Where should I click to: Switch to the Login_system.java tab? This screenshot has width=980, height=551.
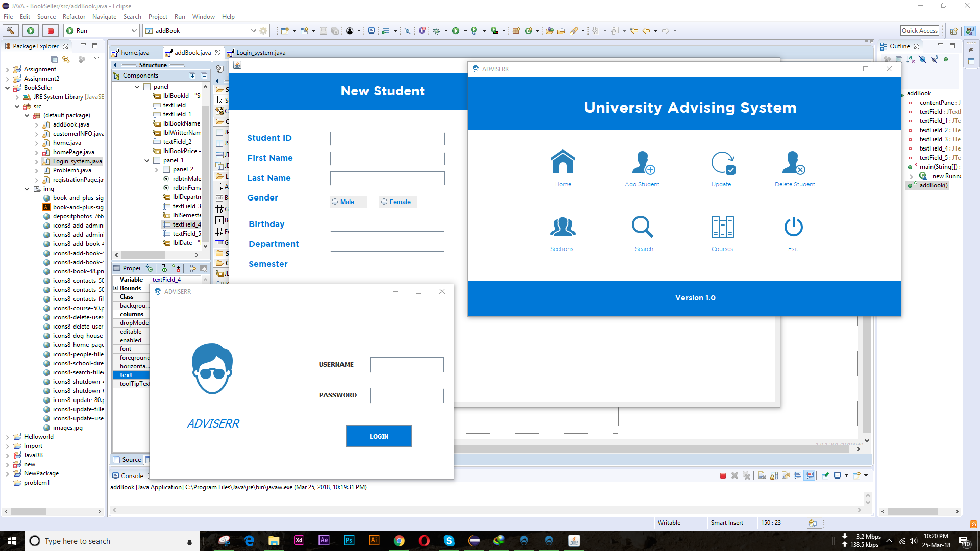[260, 53]
